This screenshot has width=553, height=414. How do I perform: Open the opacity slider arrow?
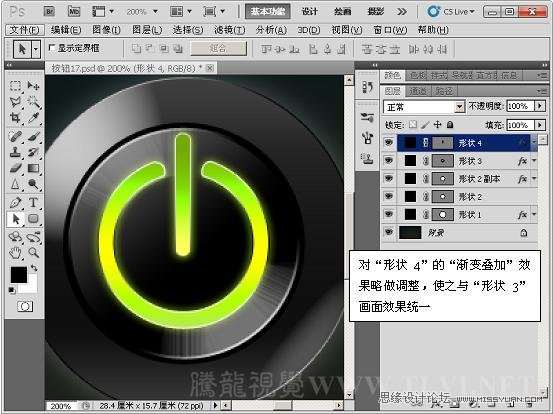click(540, 106)
